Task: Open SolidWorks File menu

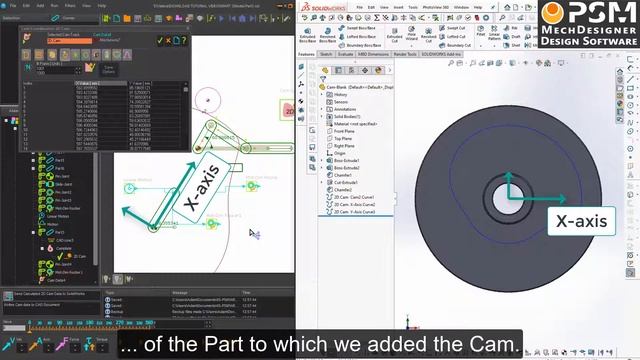Action: tap(360, 7)
